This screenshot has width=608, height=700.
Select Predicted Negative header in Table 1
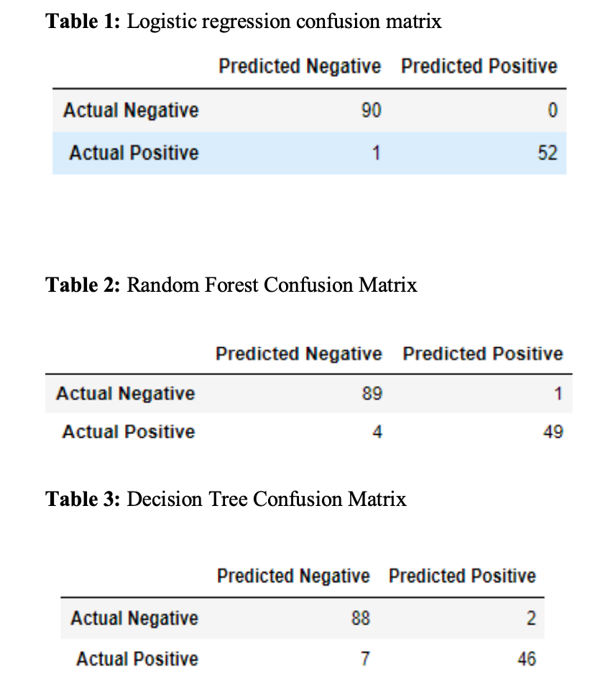point(300,66)
